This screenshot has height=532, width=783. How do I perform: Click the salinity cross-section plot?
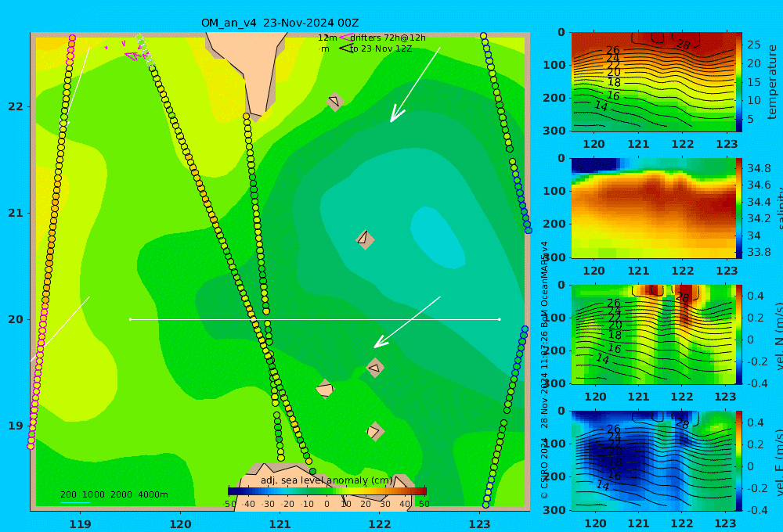point(653,208)
